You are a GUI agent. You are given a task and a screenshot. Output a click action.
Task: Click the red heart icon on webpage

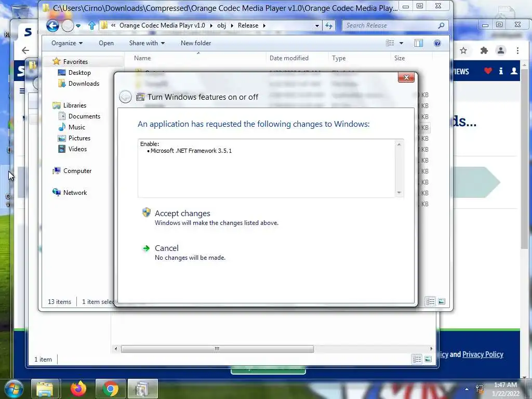coord(488,71)
